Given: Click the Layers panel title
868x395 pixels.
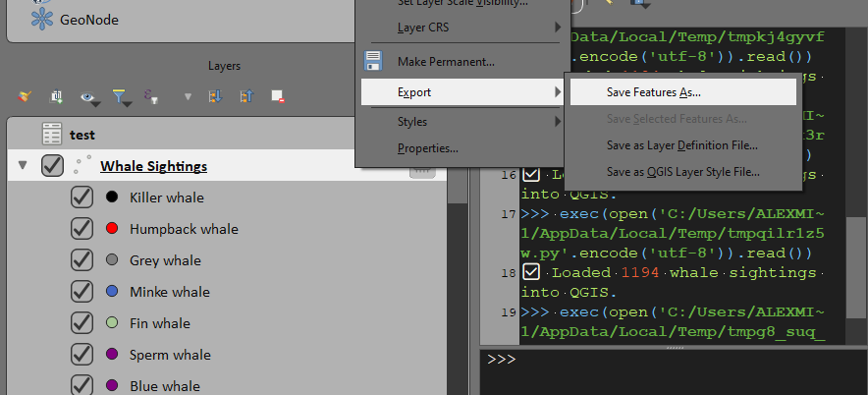Looking at the screenshot, I should point(224,66).
